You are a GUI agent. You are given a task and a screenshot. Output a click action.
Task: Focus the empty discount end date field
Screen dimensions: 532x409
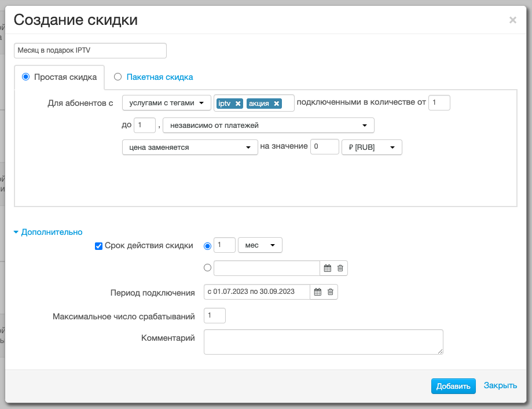pos(267,268)
